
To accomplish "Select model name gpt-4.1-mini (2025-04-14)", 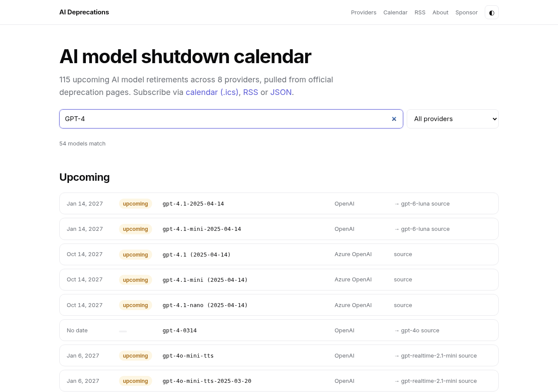I will coord(205,280).
